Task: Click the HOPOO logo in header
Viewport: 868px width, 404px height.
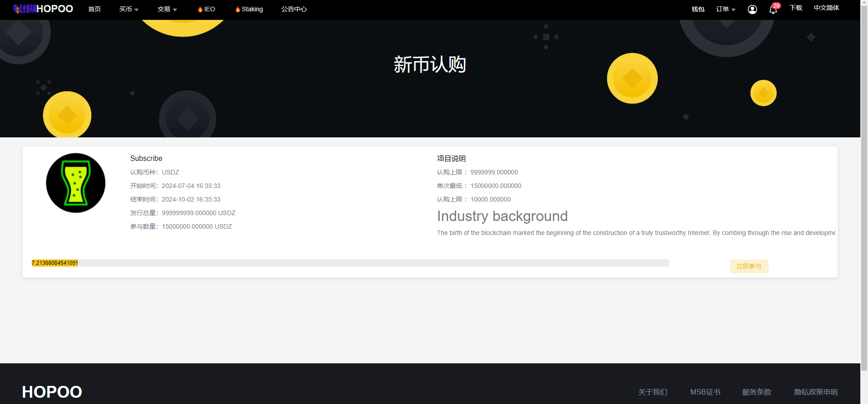Action: 43,9
